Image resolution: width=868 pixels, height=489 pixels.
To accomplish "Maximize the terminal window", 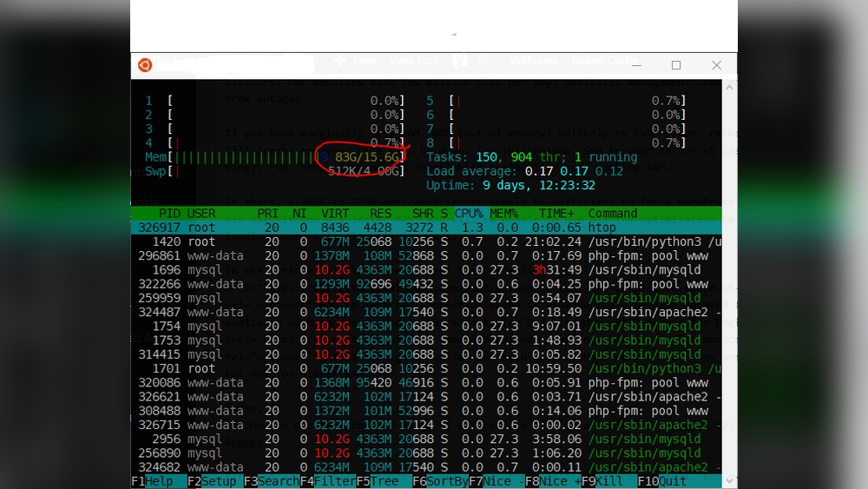I will tap(676, 65).
